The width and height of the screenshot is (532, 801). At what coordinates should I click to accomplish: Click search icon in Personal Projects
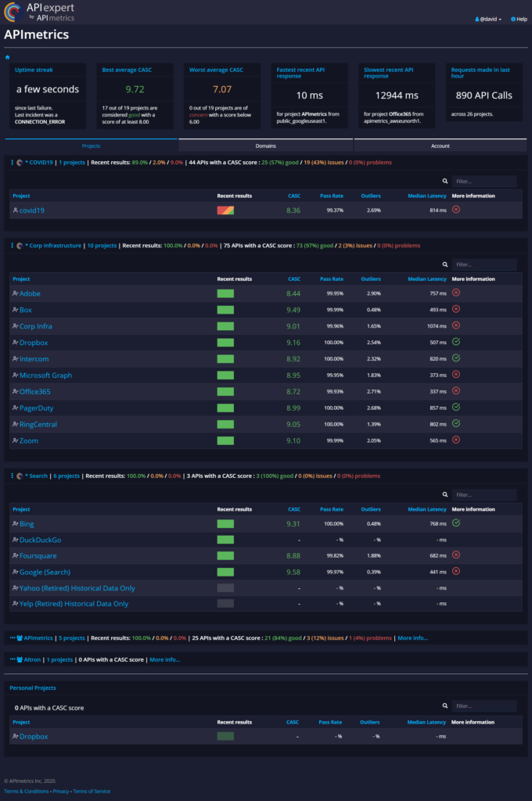click(x=445, y=706)
